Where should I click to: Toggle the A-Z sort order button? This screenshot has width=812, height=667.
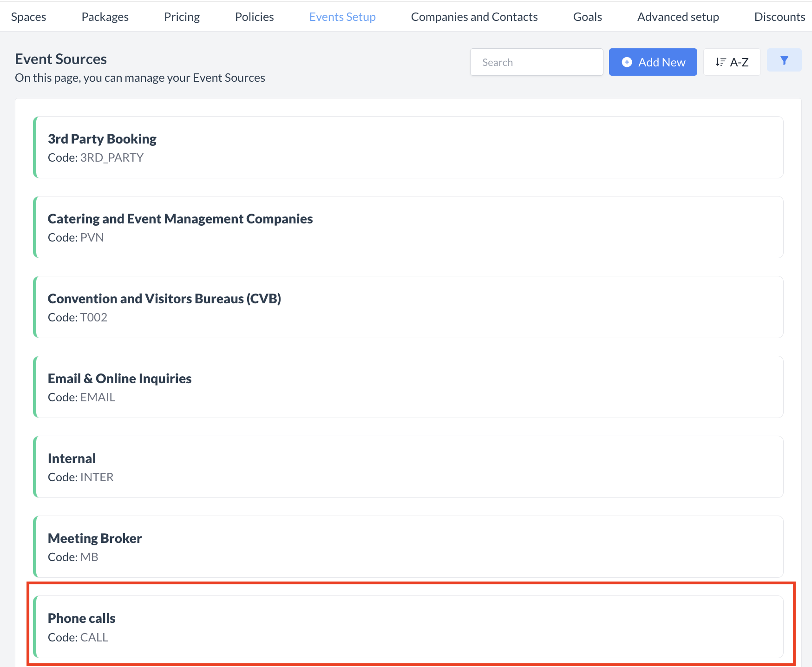[x=732, y=62]
